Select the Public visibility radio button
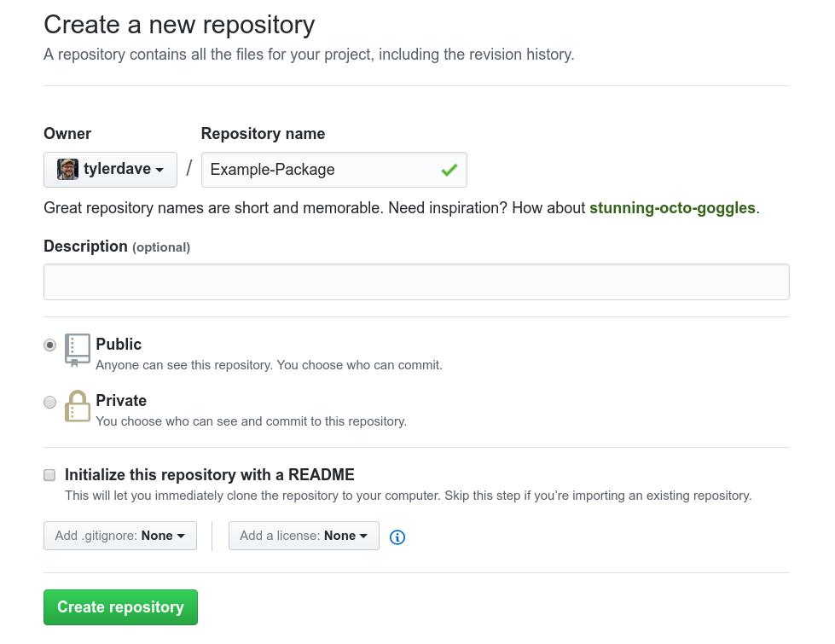This screenshot has width=835, height=644. (x=49, y=345)
